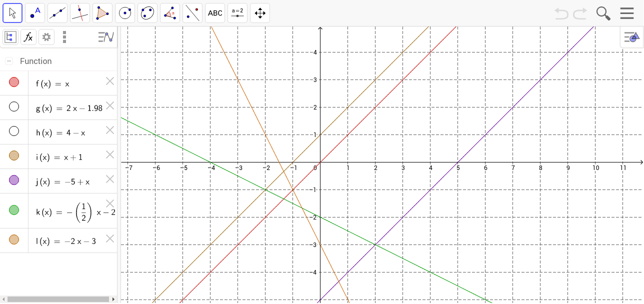This screenshot has height=304, width=644.
Task: Select the Line through two points tool
Action: pos(57,13)
